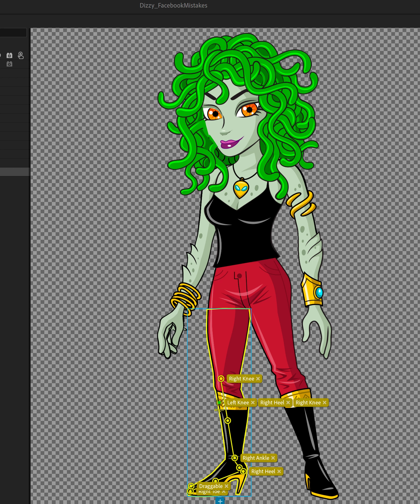The height and width of the screenshot is (504, 420).
Task: Select the Dizzy_FacebookMistakes panel title
Action: pyautogui.click(x=173, y=5)
